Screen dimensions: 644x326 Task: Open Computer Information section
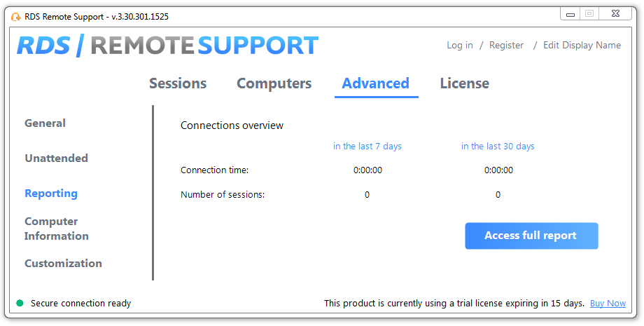point(56,229)
